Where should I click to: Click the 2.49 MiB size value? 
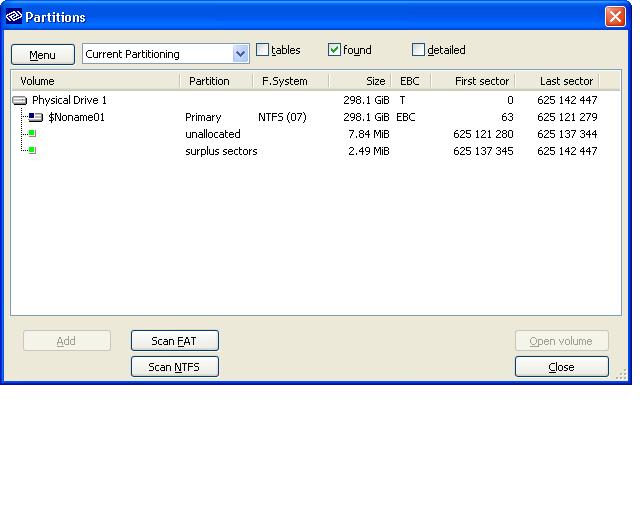[x=369, y=151]
